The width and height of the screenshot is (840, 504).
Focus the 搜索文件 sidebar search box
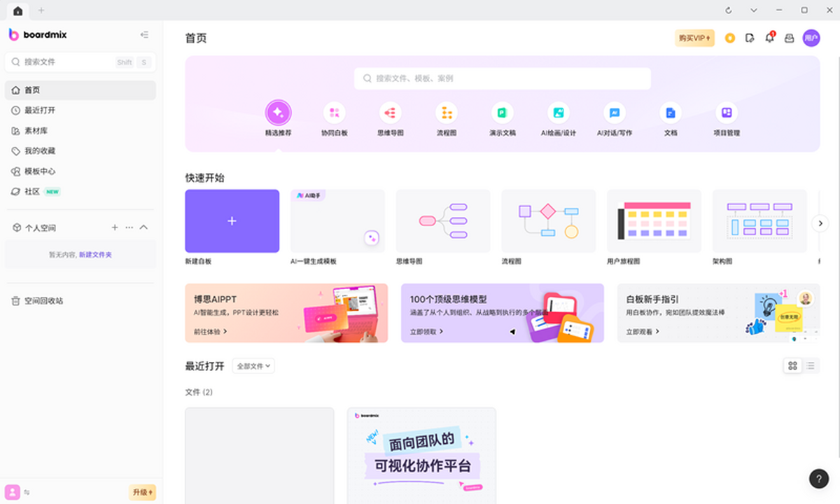(x=80, y=62)
